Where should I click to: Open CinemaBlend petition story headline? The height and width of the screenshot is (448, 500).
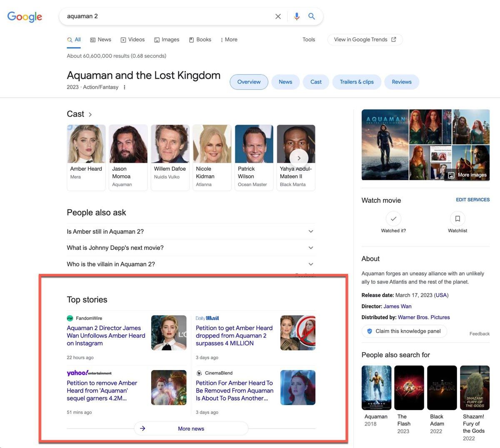[235, 391]
